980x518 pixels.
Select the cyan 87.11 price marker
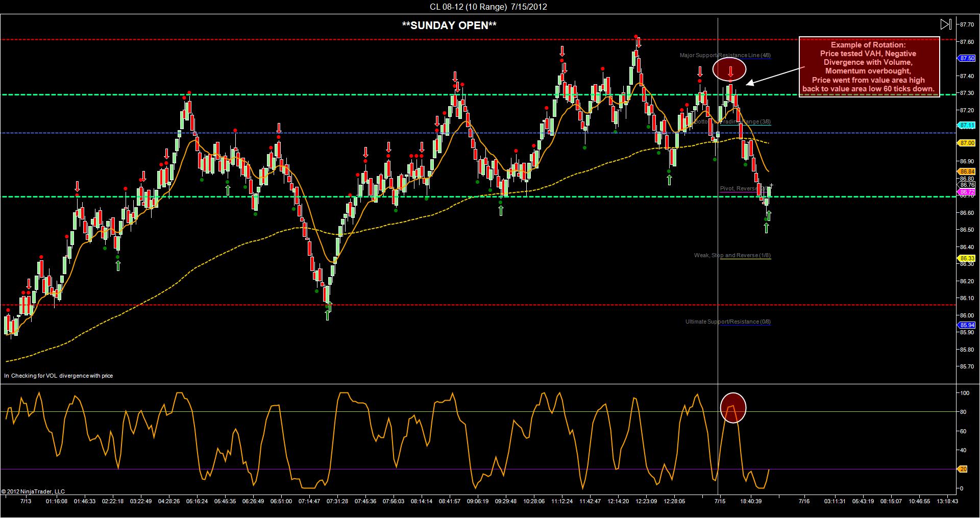966,125
